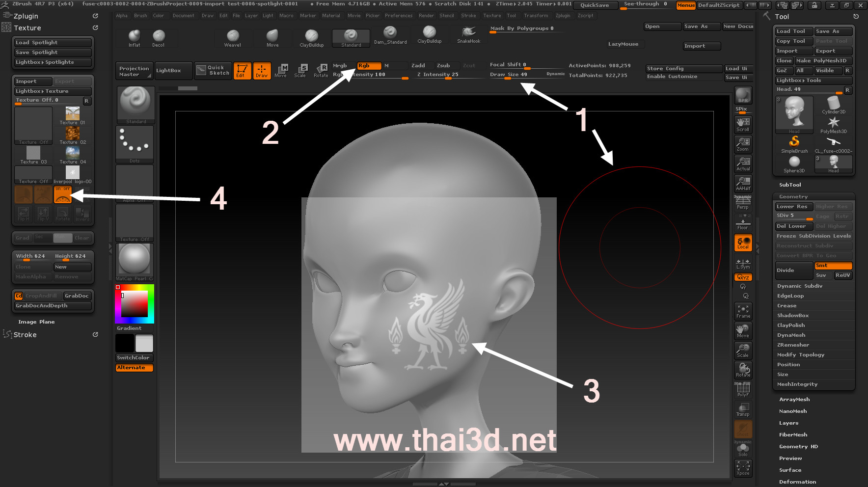Open the Stencil menu
The width and height of the screenshot is (868, 487).
pyautogui.click(x=446, y=16)
